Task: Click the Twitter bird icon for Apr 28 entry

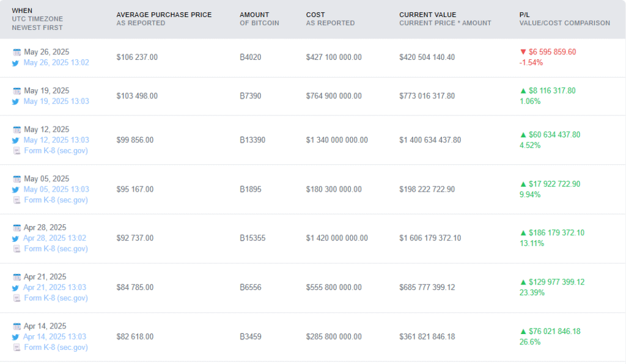Action: pos(15,238)
